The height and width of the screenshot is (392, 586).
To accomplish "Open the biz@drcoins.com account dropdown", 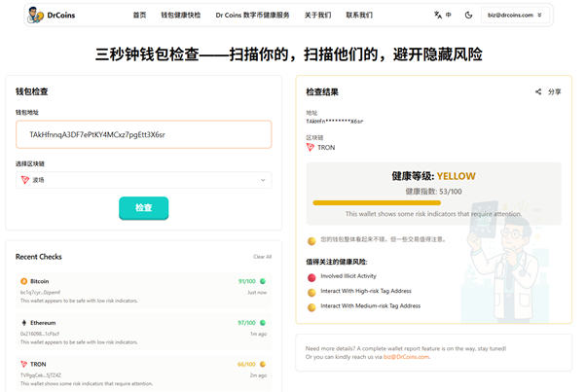I will (x=515, y=15).
